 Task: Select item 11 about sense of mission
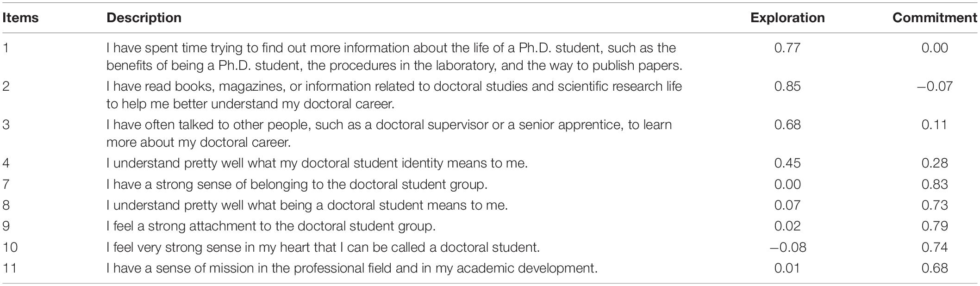coord(352,268)
